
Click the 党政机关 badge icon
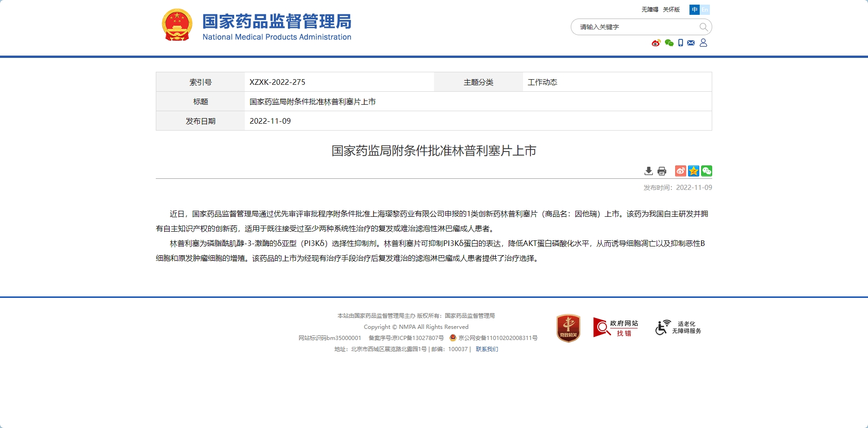[x=568, y=328]
